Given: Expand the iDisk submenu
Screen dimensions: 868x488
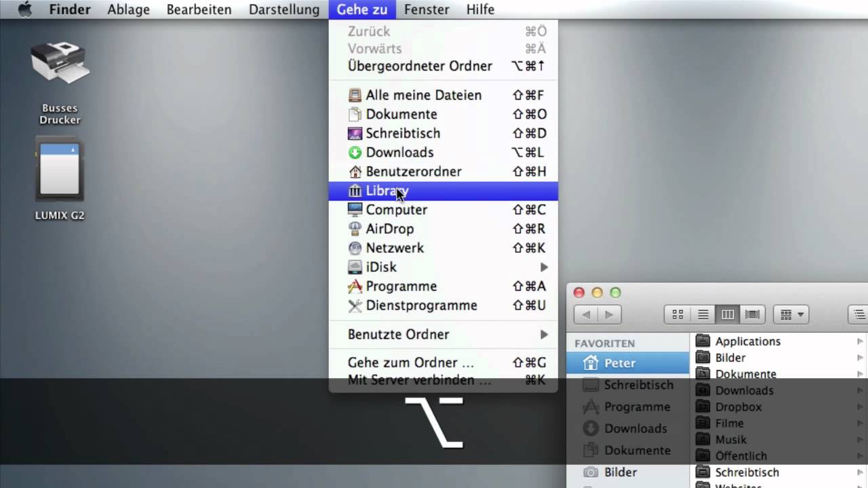Looking at the screenshot, I should coord(443,267).
